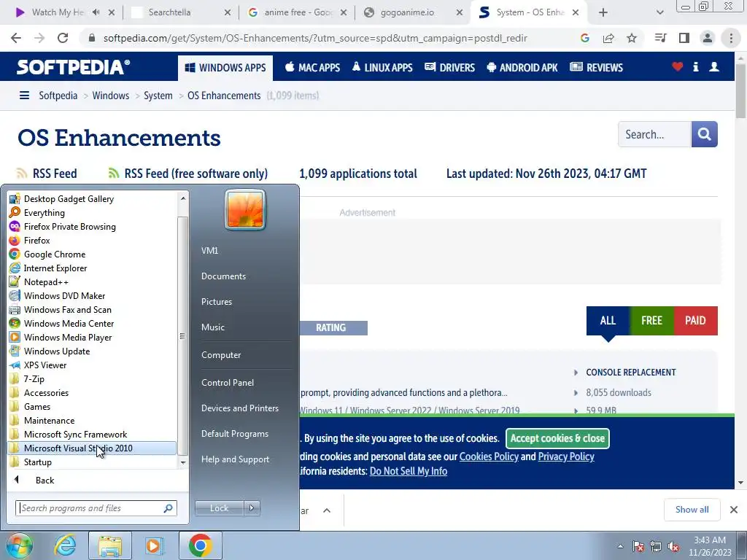Click the Lock button
The height and width of the screenshot is (560, 747).
pos(219,508)
